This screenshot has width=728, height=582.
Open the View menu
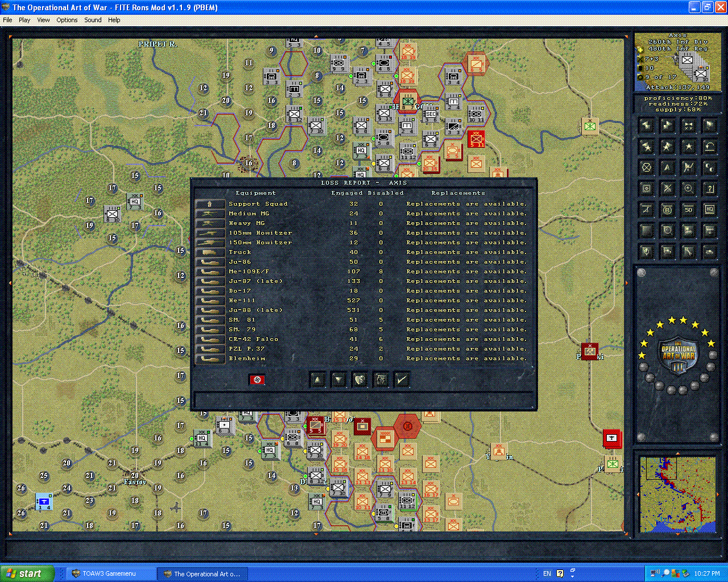(43, 20)
